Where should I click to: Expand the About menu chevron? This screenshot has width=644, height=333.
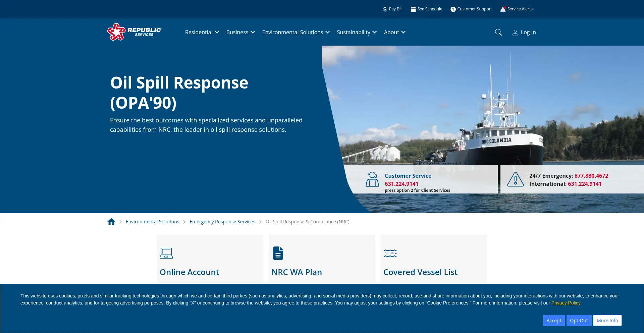tap(404, 32)
